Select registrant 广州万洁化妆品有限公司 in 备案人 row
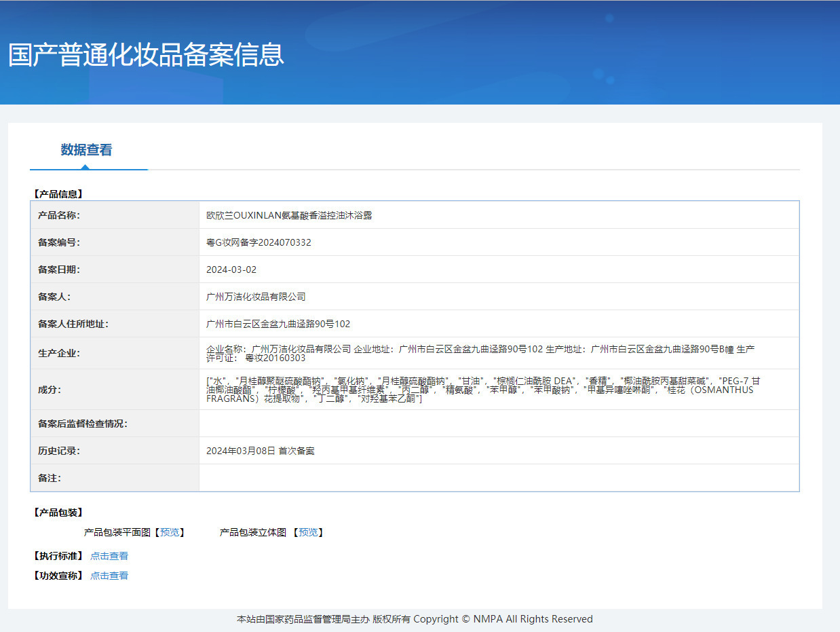The width and height of the screenshot is (840, 632). tap(256, 297)
